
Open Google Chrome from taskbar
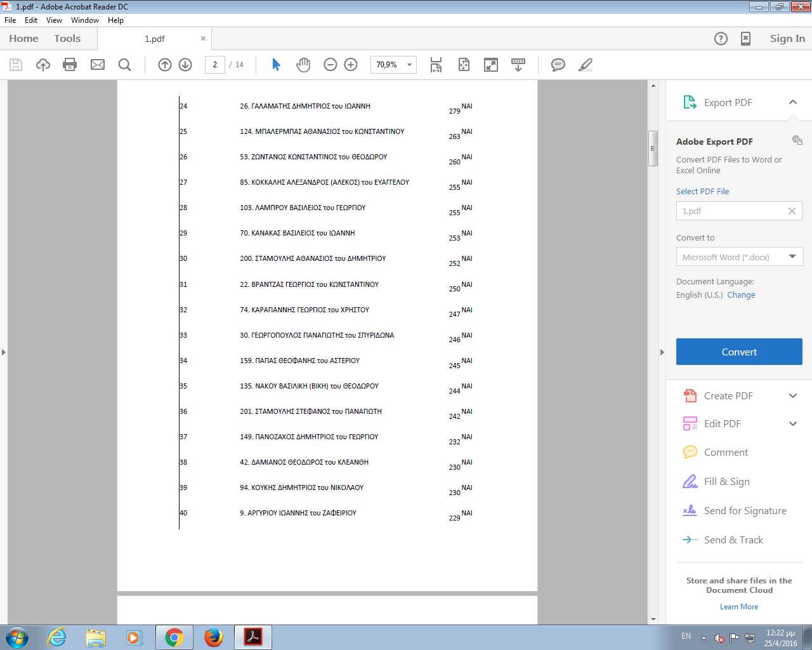[174, 637]
